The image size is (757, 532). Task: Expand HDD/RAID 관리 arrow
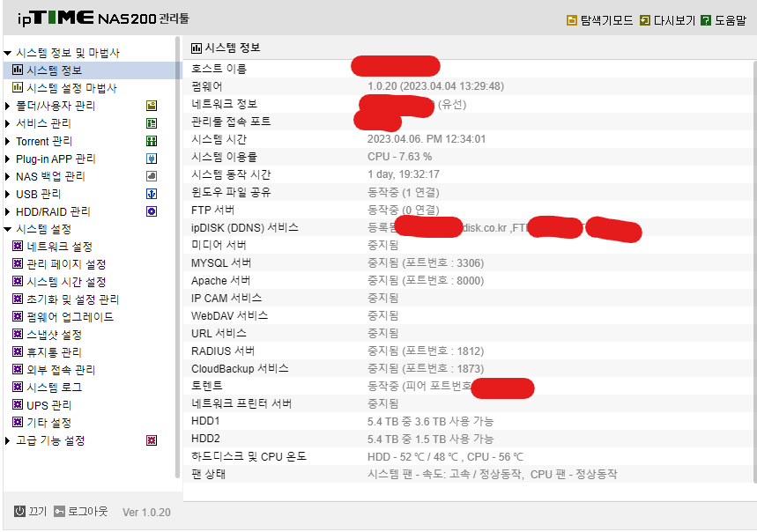7,211
